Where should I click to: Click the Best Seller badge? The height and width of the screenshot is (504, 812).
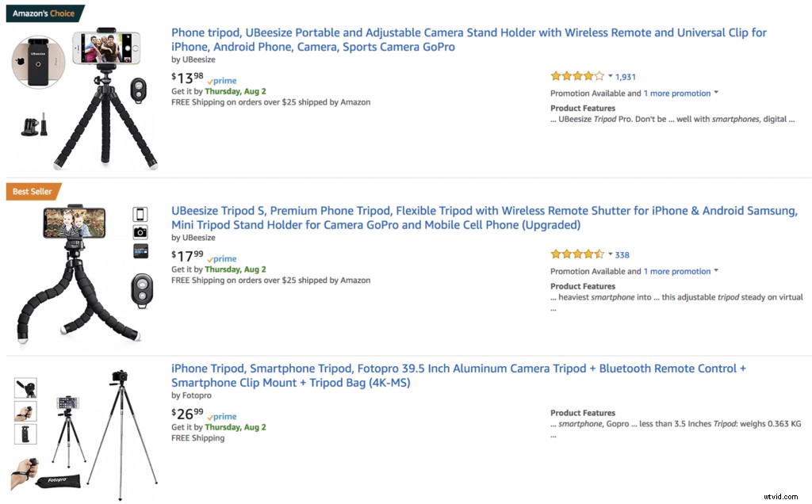click(33, 191)
